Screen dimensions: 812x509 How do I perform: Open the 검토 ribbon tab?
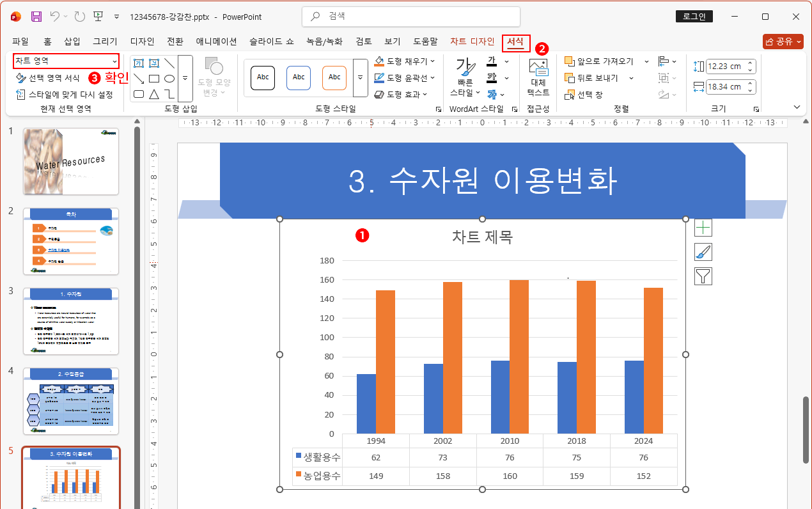(x=363, y=41)
